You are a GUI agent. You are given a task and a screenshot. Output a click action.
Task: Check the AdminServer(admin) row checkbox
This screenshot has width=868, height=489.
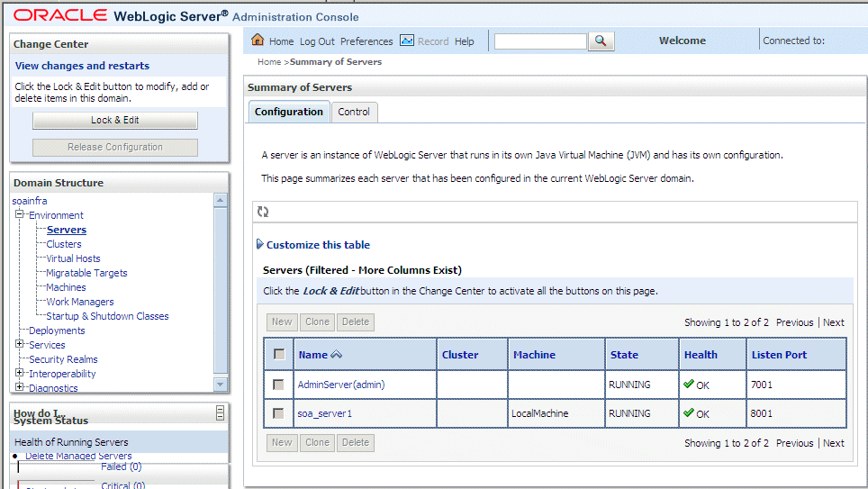[278, 385]
